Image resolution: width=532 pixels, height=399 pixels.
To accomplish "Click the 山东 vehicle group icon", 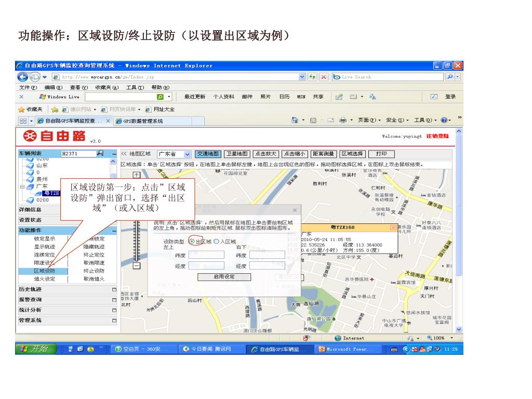I will pos(30,166).
